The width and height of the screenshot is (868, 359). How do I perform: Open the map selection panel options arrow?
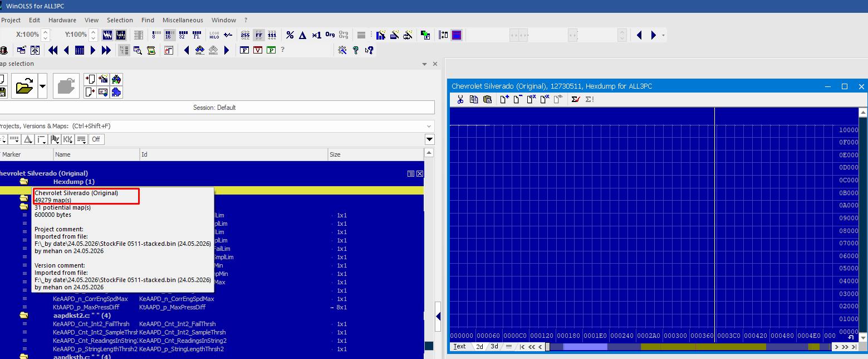424,64
